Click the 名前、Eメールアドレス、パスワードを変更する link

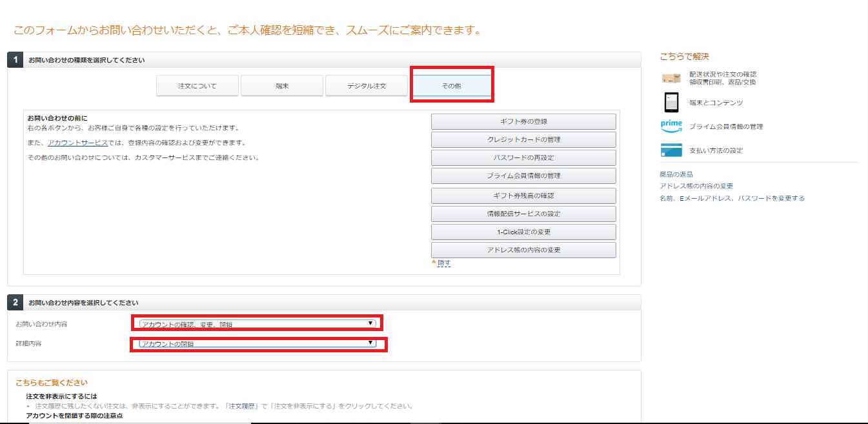(731, 198)
